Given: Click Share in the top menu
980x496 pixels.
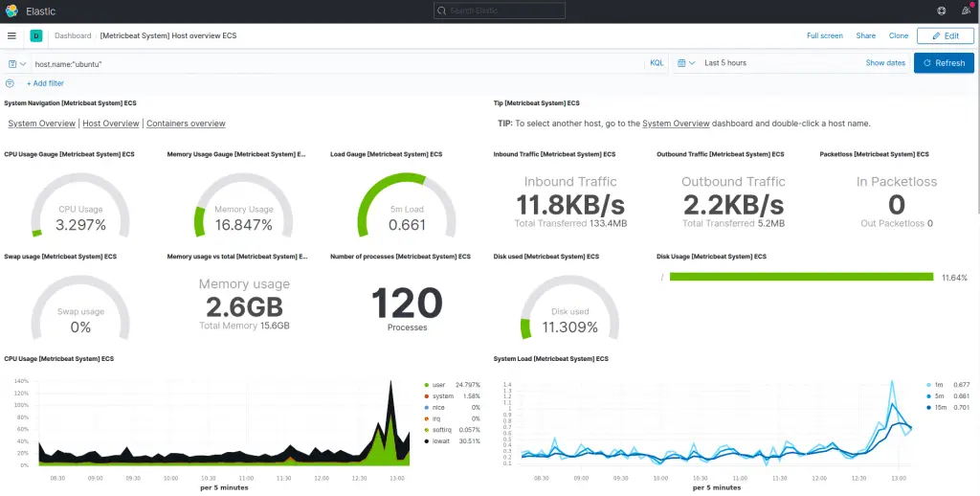Looking at the screenshot, I should point(865,35).
